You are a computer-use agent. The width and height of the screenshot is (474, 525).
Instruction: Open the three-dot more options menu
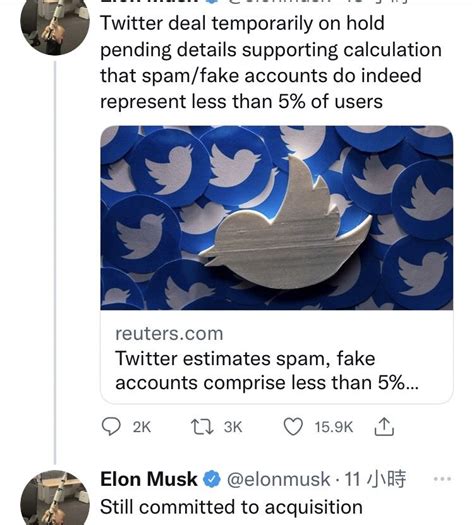point(442,479)
